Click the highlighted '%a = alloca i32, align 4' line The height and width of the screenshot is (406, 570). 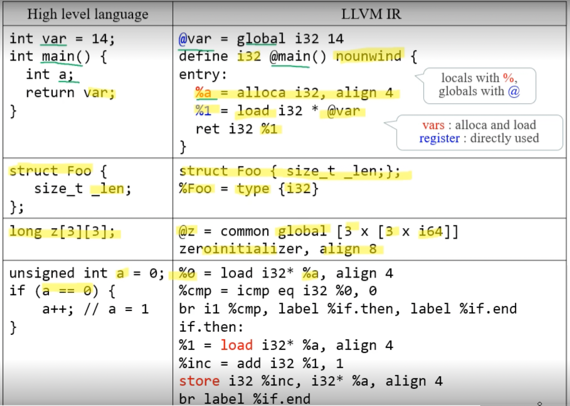[294, 93]
